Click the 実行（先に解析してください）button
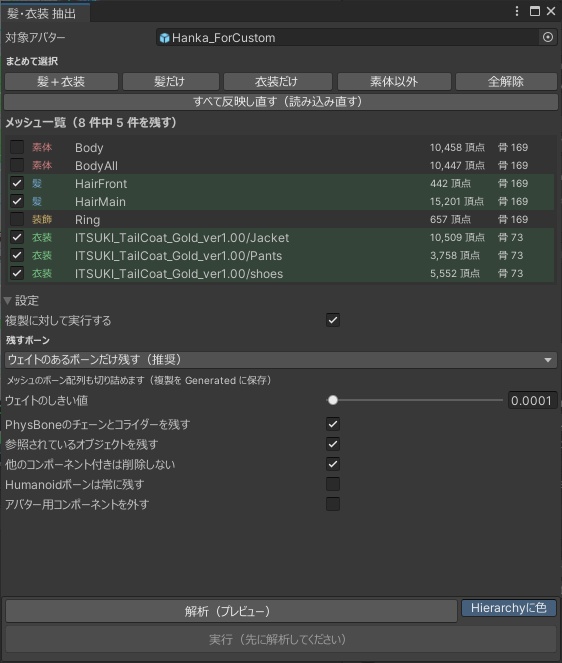Viewport: 562px width, 663px height. click(281, 639)
